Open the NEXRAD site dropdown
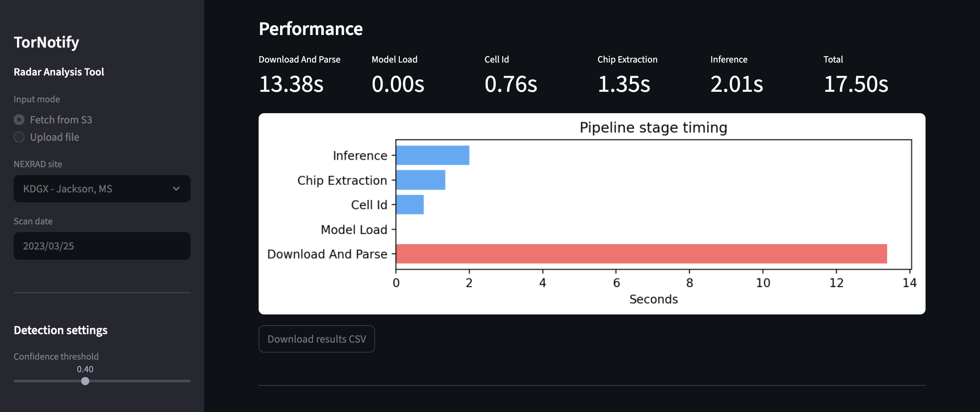This screenshot has width=980, height=412. pyautogui.click(x=102, y=189)
